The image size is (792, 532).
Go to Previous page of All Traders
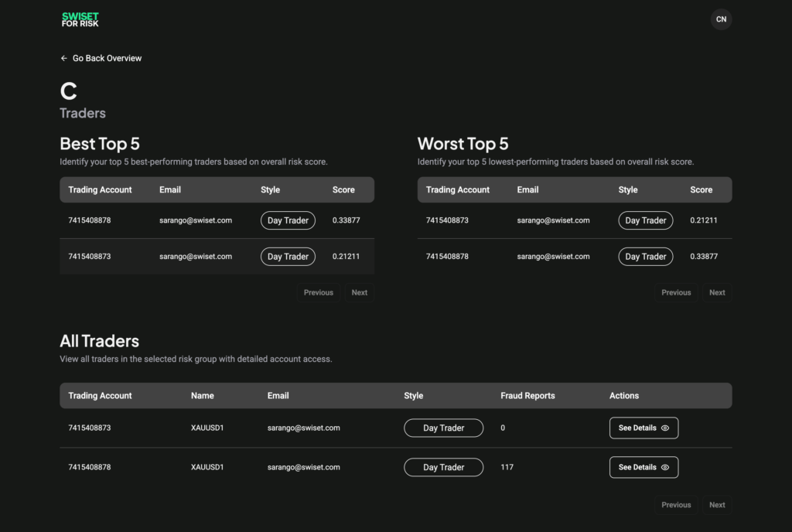[676, 505]
